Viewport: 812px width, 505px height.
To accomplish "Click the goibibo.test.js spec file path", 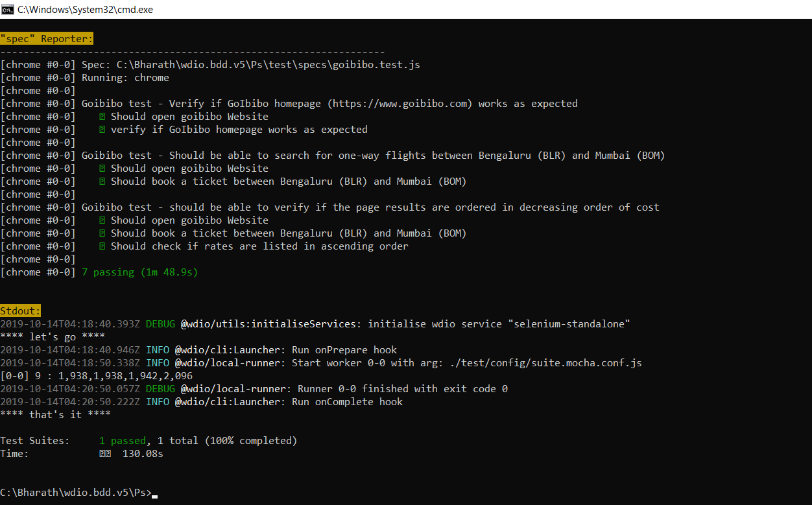I will tap(269, 65).
